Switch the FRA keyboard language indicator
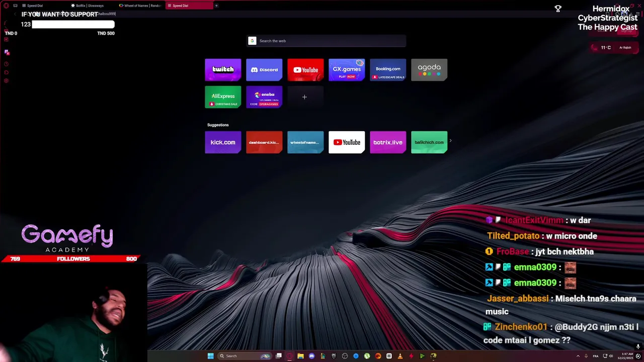644x362 pixels. [596, 356]
